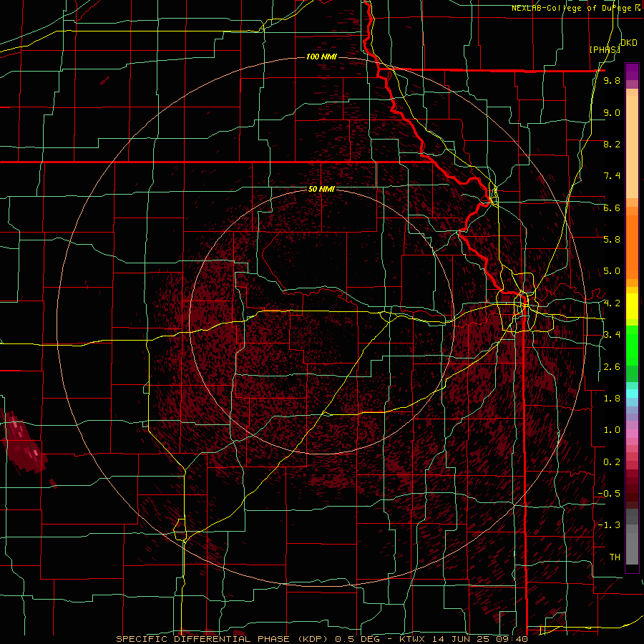Click the -1.3 value on the color scale

click(609, 525)
